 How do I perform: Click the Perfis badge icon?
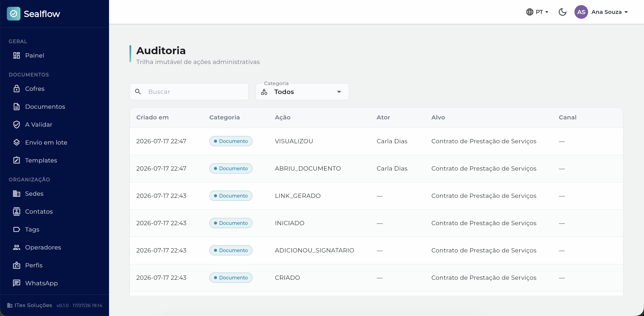click(16, 265)
